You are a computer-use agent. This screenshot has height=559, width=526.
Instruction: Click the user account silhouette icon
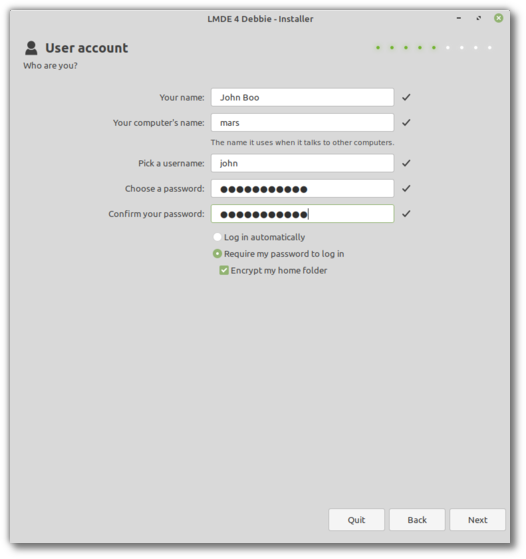31,48
